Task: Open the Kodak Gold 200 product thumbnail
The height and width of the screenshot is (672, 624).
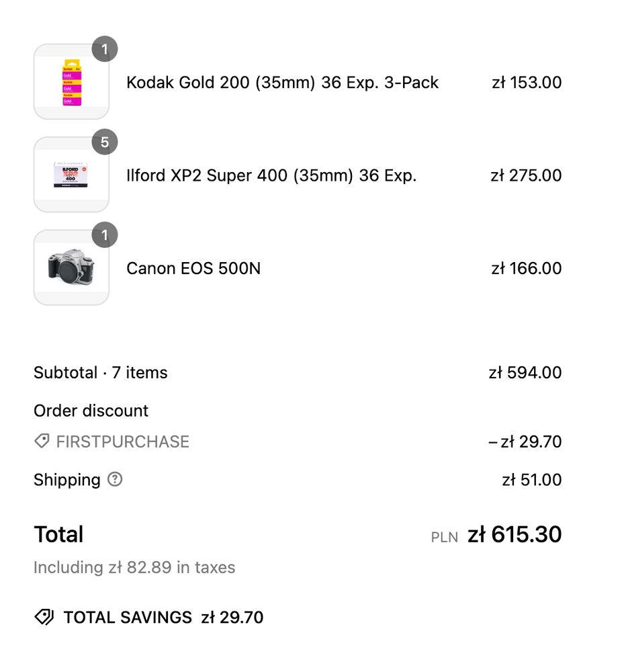Action: (x=71, y=83)
